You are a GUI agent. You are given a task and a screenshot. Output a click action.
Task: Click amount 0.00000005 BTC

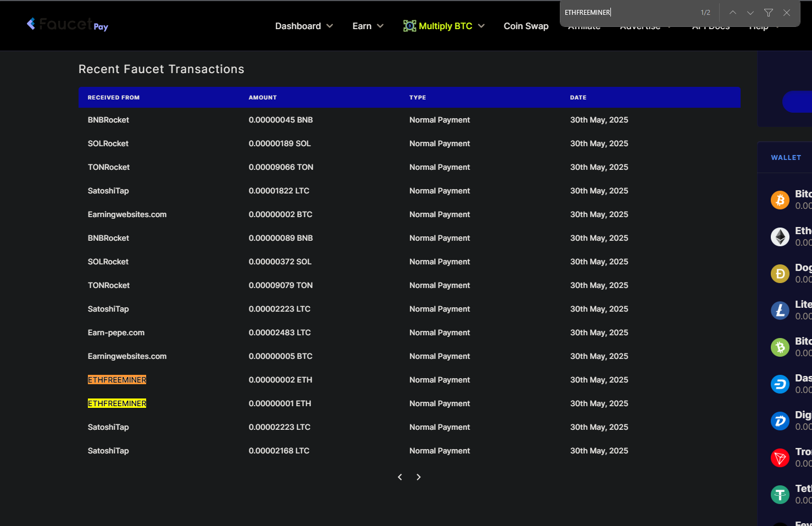pos(280,356)
